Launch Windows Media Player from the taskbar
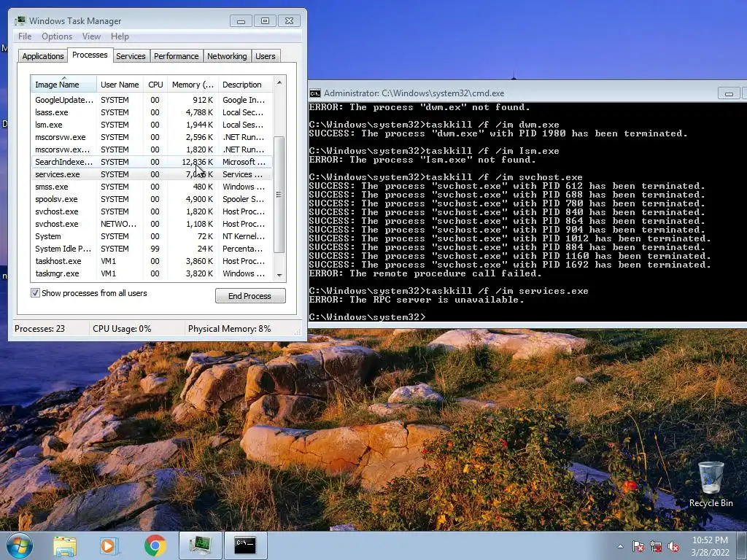Image resolution: width=747 pixels, height=560 pixels. point(108,545)
